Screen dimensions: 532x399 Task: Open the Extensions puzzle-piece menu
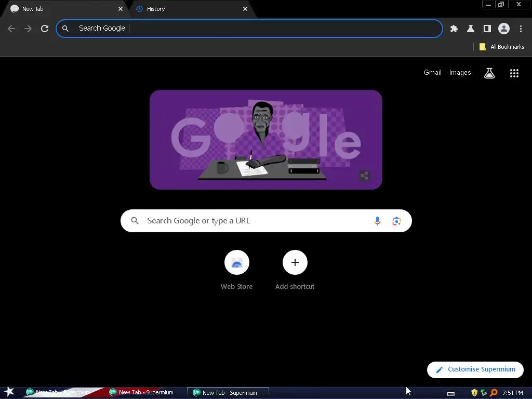pyautogui.click(x=454, y=29)
